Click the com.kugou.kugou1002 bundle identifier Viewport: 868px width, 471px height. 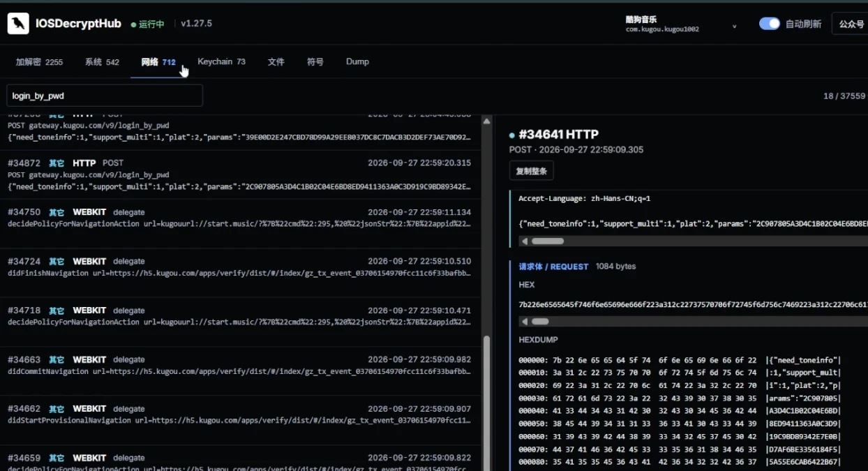pos(662,29)
